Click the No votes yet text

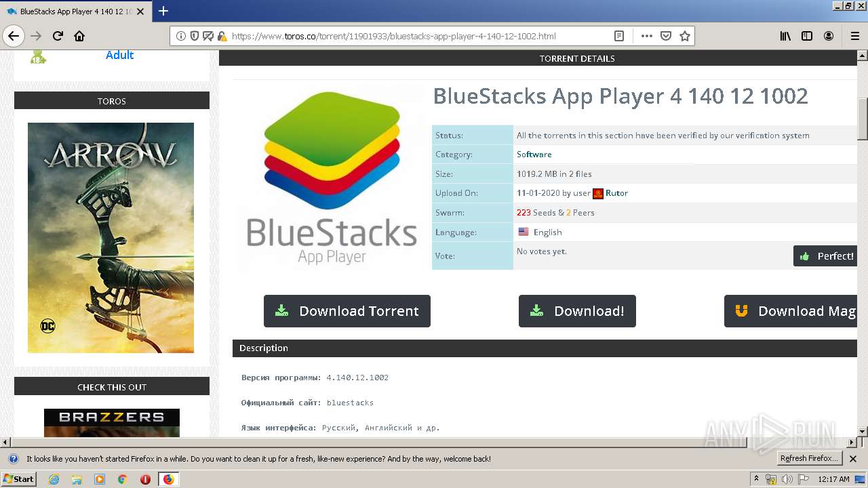(542, 251)
